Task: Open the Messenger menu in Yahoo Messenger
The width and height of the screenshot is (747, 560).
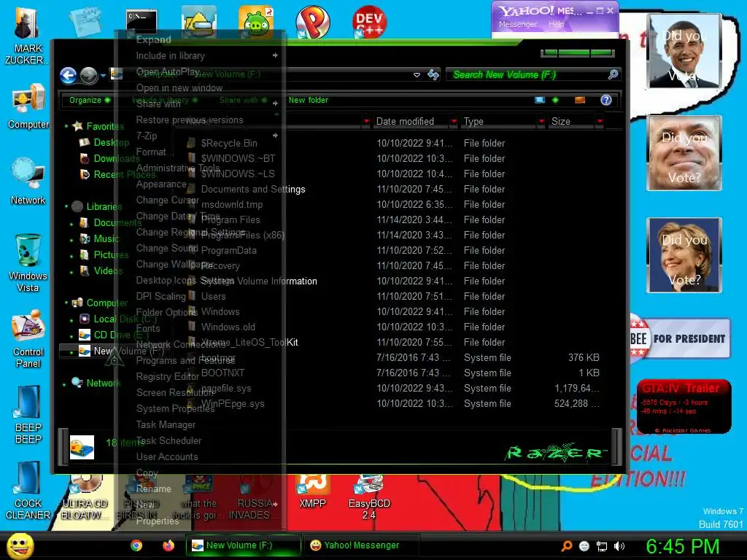Action: pyautogui.click(x=518, y=24)
